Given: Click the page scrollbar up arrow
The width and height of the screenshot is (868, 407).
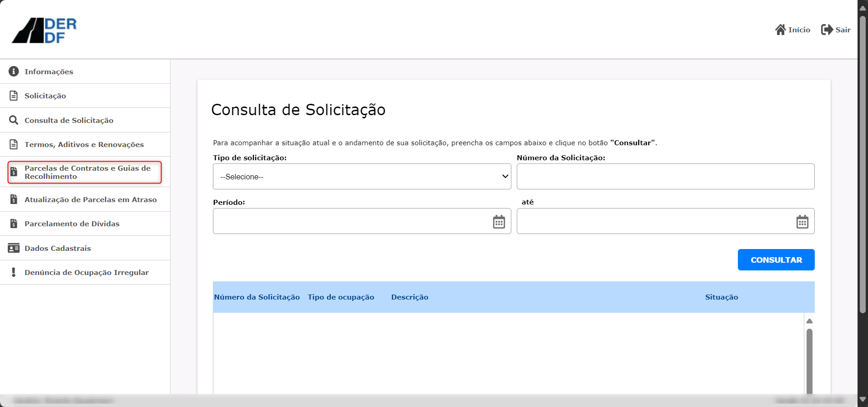Looking at the screenshot, I should click(x=863, y=8).
